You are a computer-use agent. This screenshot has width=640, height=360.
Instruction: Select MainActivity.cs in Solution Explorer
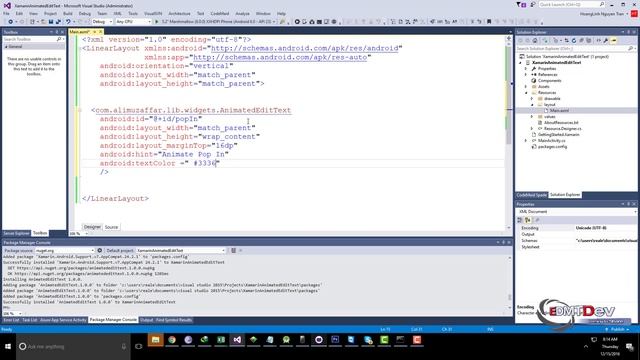(551, 140)
